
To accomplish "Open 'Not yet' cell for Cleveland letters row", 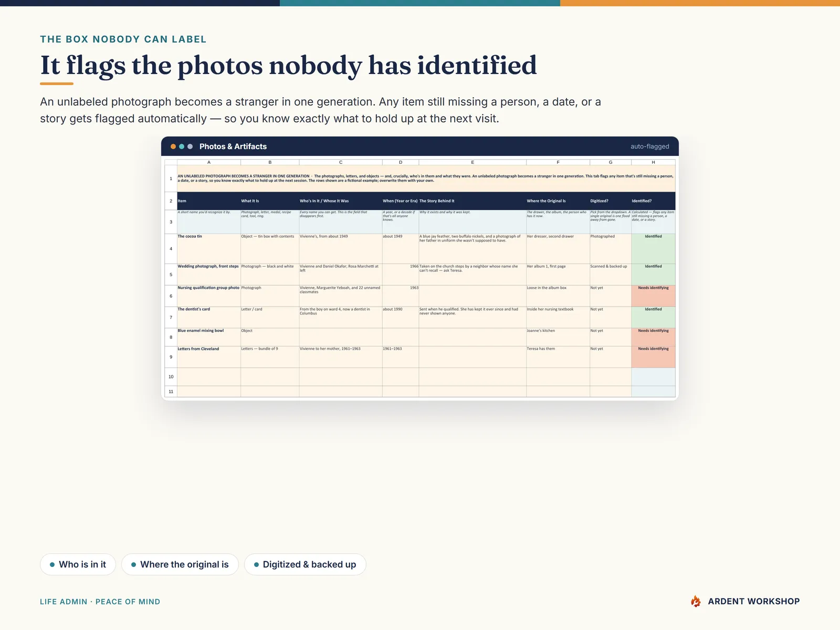I will 611,357.
